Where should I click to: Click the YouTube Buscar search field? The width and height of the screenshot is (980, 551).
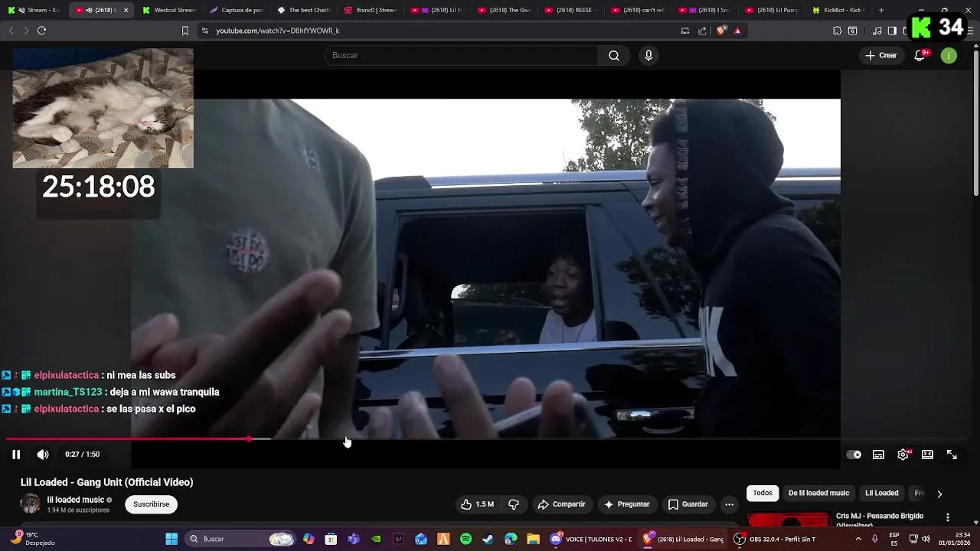[x=462, y=55]
